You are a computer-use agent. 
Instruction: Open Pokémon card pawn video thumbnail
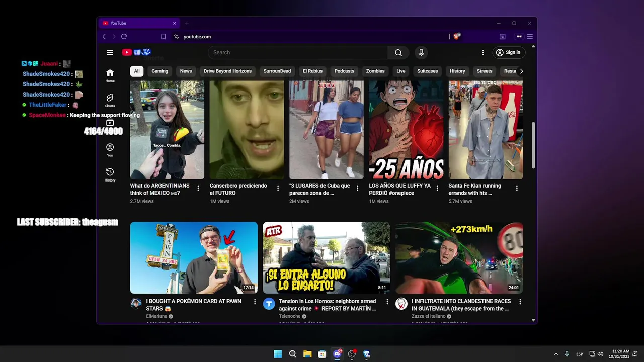click(194, 258)
